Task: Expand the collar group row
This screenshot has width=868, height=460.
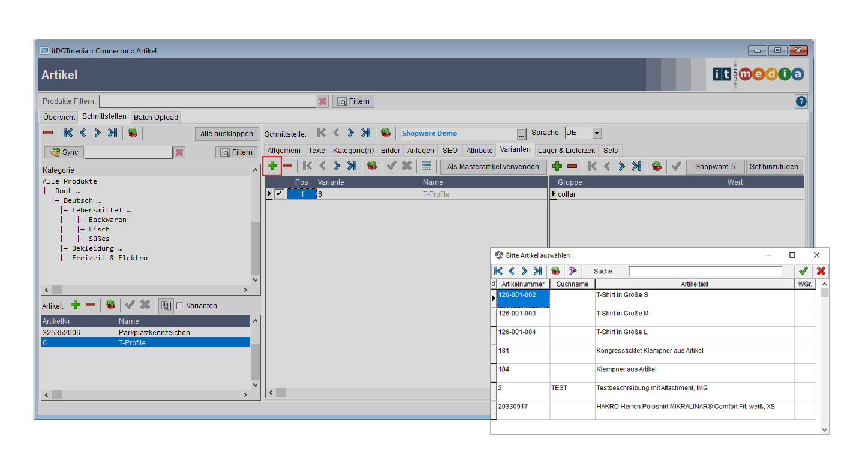Action: coord(554,194)
